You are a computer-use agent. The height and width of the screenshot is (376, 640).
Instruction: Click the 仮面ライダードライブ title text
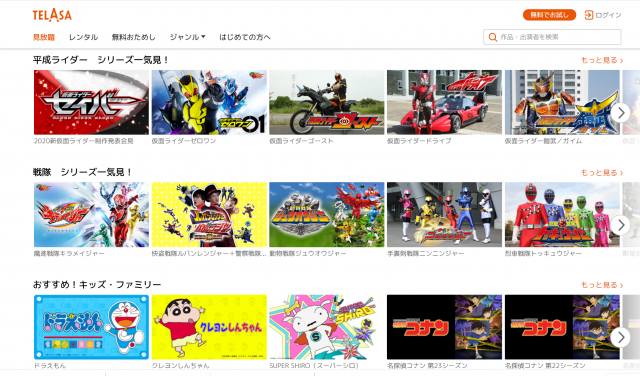tap(419, 141)
